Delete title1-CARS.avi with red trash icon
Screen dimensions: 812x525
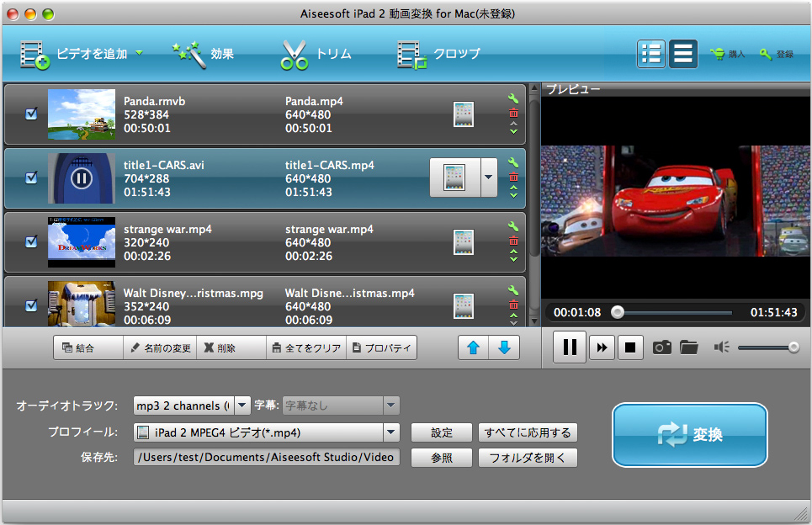click(513, 177)
